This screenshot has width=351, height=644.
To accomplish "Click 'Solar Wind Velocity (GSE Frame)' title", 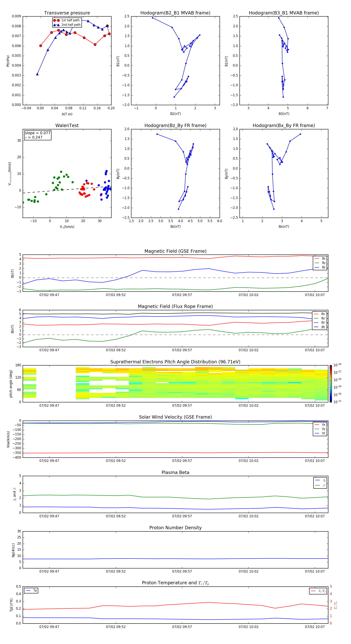I will click(x=175, y=417).
